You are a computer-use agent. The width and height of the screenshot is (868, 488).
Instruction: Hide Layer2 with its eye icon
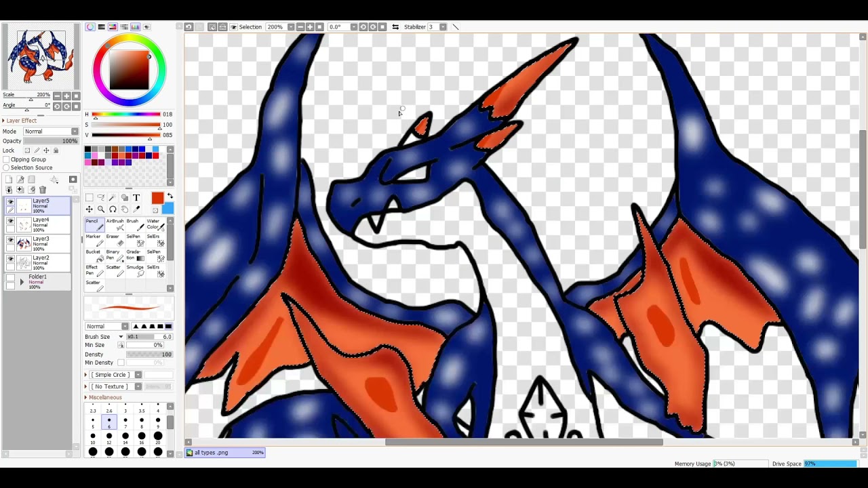[x=10, y=259]
